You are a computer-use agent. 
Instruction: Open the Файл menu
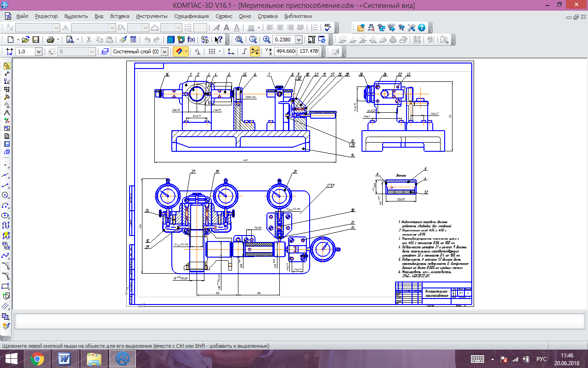tap(22, 16)
